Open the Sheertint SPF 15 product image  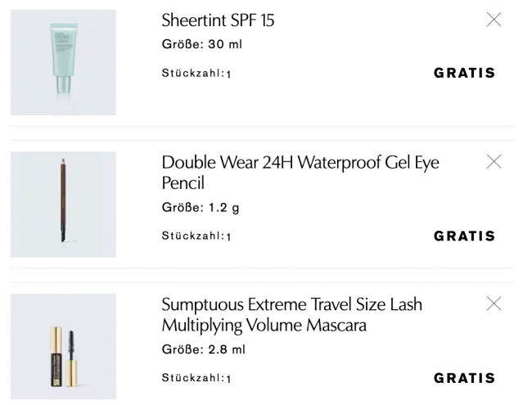(63, 62)
